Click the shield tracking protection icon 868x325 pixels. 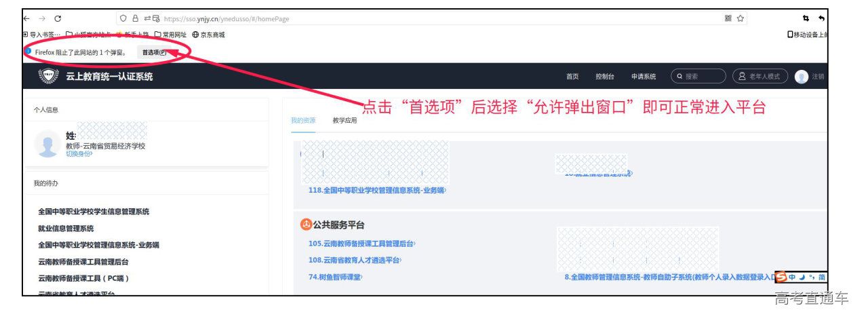[123, 18]
